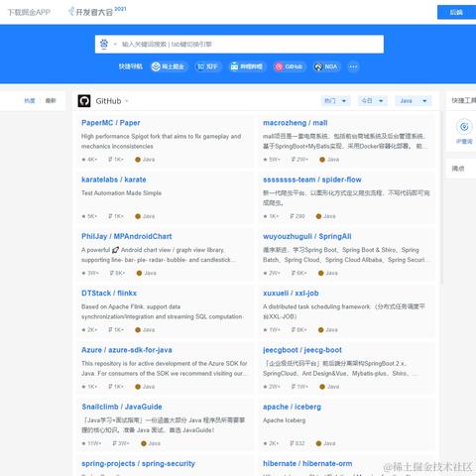Click the 下载掘金APP link in top bar
The image size is (476, 476).
pyautogui.click(x=29, y=12)
